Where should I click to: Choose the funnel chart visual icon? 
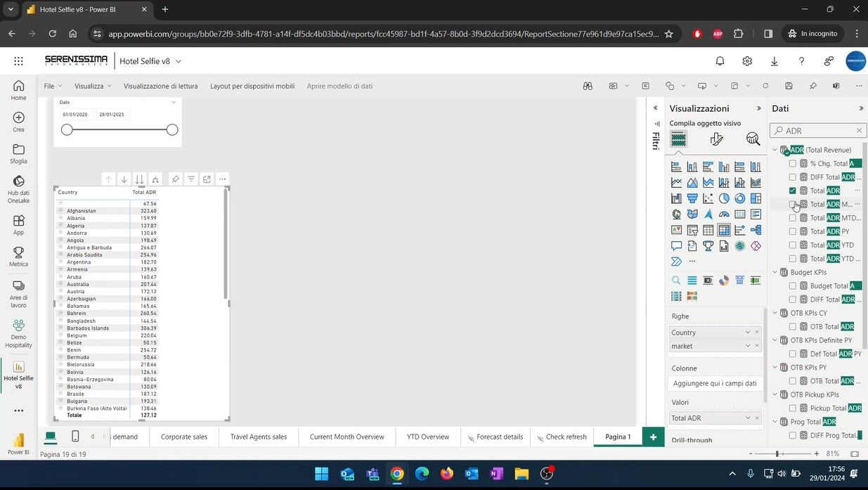pyautogui.click(x=692, y=198)
